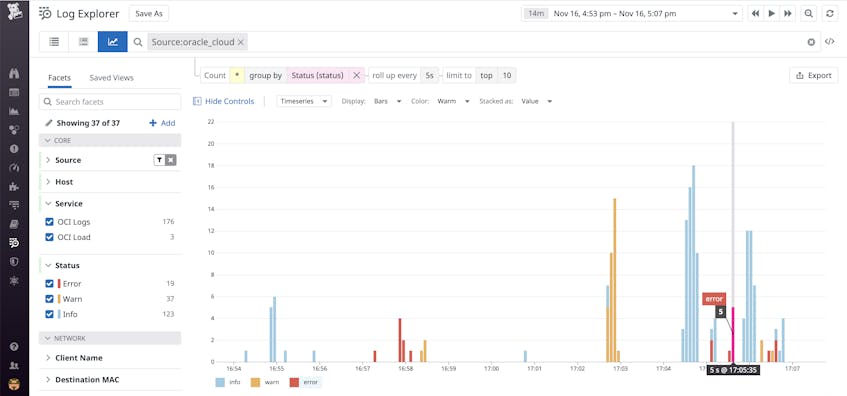Image resolution: width=847 pixels, height=396 pixels.
Task: Toggle the Warn status checkbox
Action: [50, 299]
